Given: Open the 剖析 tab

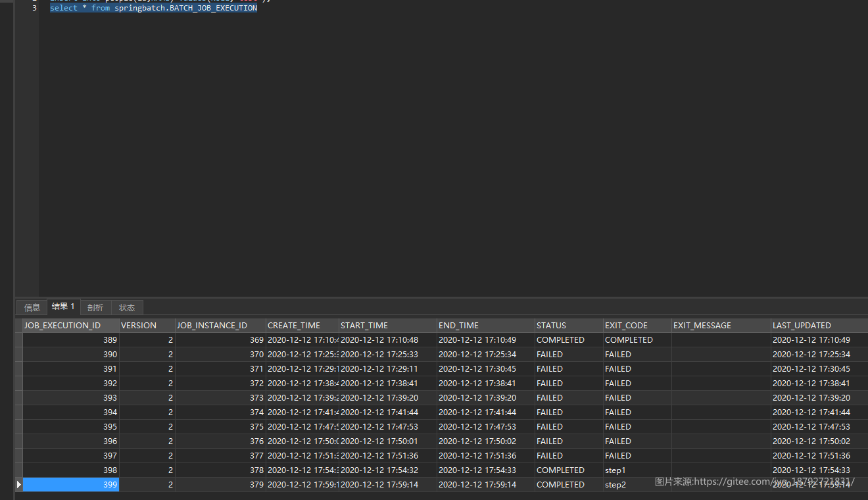Looking at the screenshot, I should (95, 307).
